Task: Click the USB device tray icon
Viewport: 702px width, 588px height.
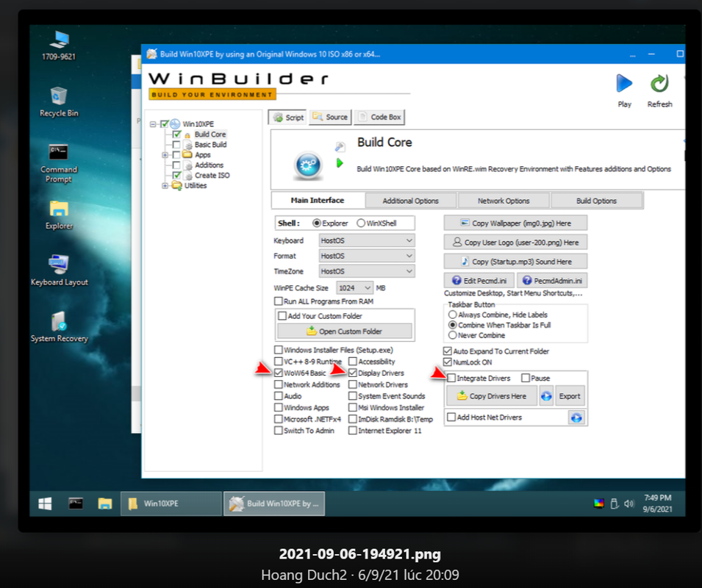Action: coord(615,504)
